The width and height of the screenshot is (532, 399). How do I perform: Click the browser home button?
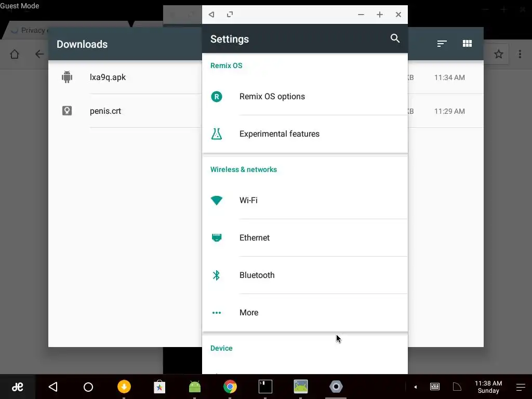coord(15,54)
